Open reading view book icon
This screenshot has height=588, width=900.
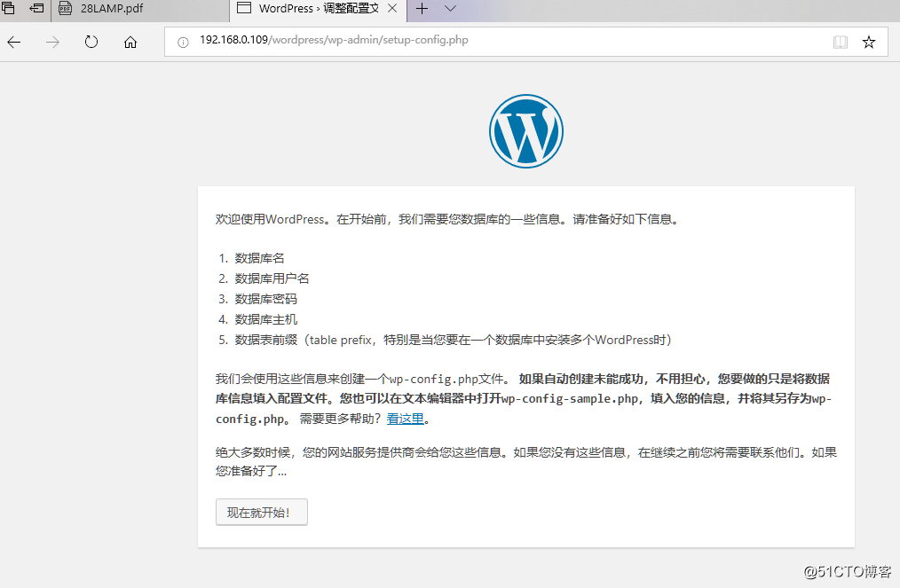pyautogui.click(x=841, y=42)
